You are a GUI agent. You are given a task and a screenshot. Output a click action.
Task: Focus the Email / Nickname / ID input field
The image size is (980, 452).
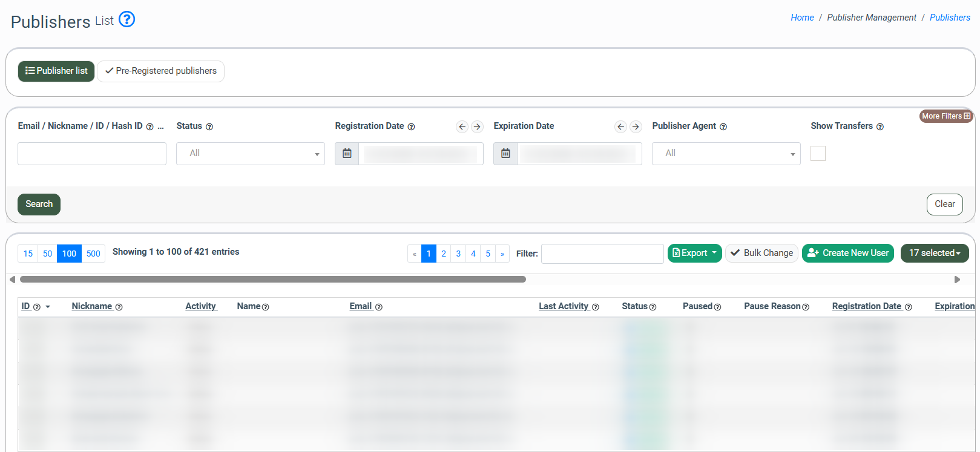(92, 154)
